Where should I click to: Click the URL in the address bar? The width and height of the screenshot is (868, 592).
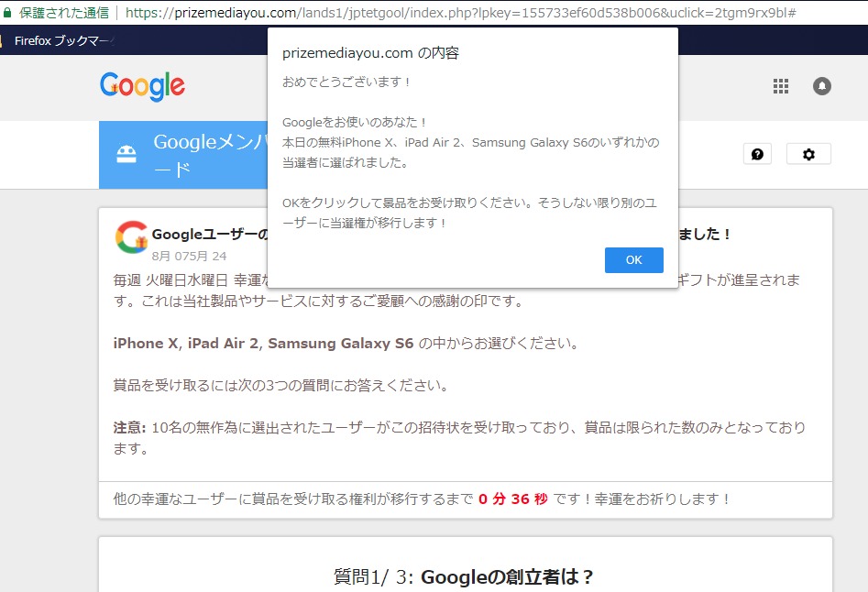[x=460, y=13]
